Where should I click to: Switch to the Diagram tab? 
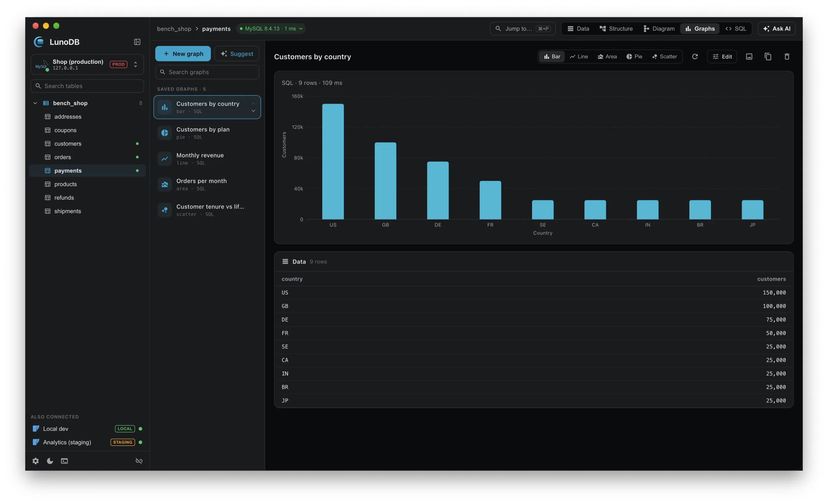click(658, 29)
